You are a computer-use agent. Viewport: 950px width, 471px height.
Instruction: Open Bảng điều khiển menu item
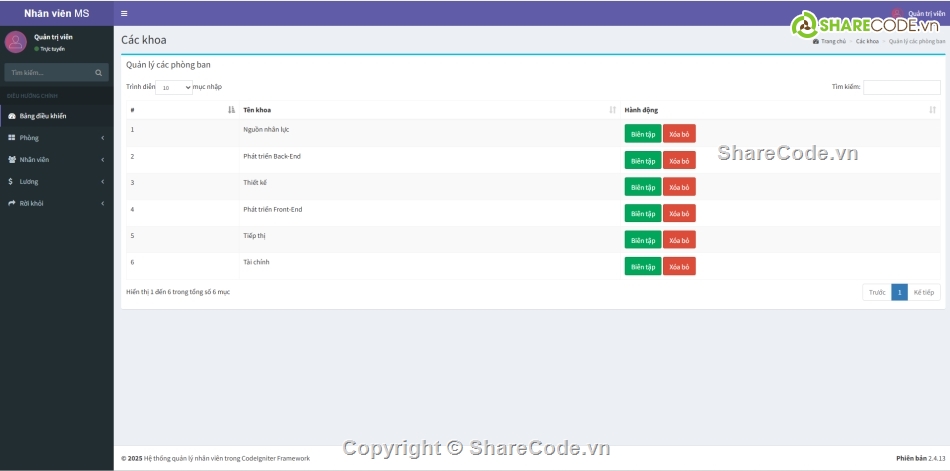point(57,116)
